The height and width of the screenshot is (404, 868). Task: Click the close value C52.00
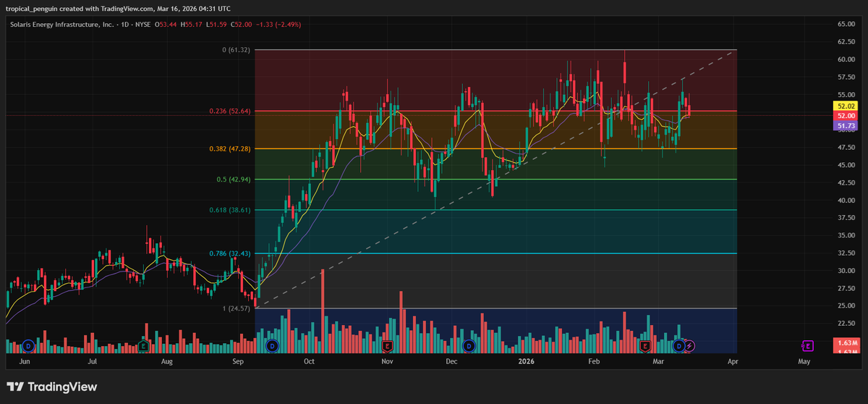[242, 24]
